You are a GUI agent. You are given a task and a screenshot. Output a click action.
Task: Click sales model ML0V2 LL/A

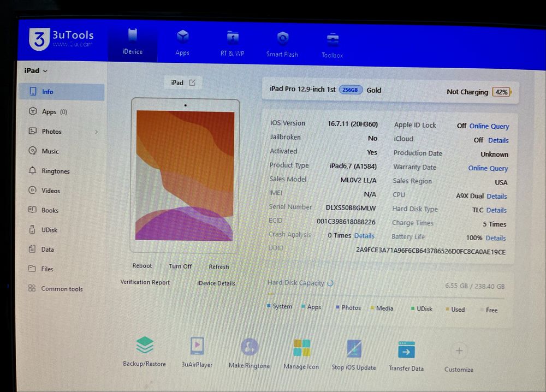(358, 180)
